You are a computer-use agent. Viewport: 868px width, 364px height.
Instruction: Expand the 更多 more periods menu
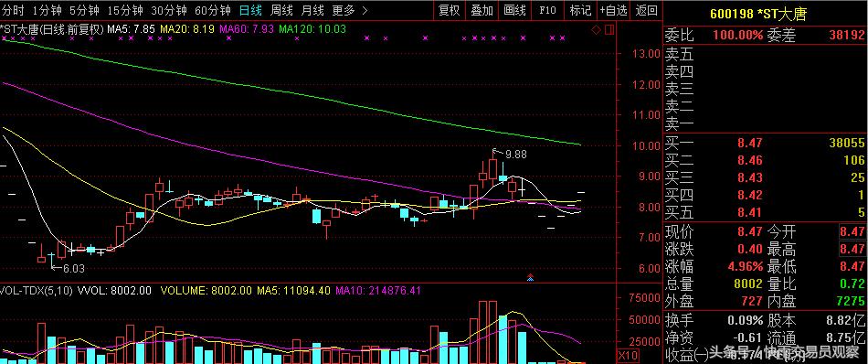(349, 10)
